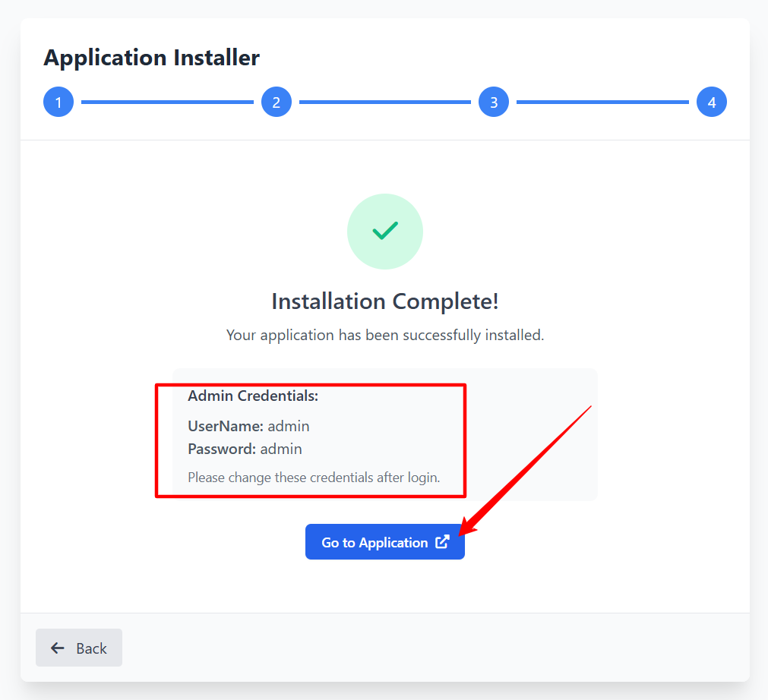The width and height of the screenshot is (768, 700).
Task: Select step 4 circle in the installer progress
Action: (711, 101)
